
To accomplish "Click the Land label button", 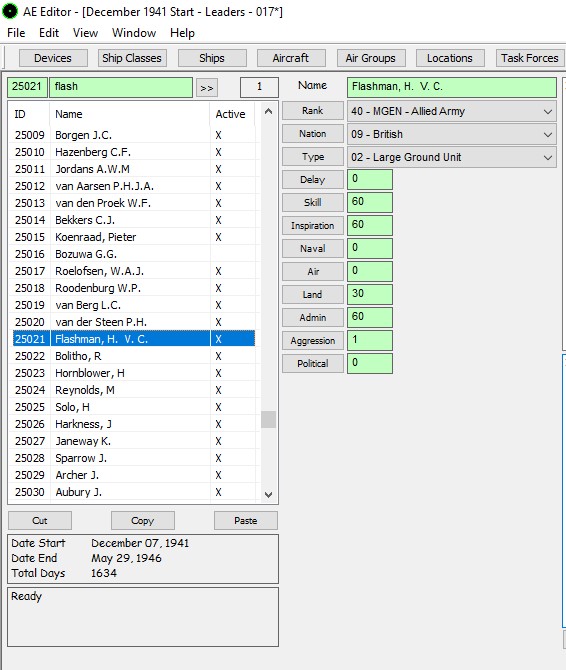I will point(313,295).
